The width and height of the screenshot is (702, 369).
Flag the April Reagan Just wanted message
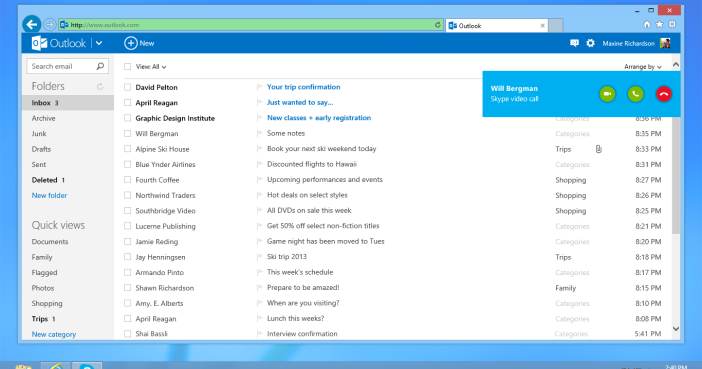point(259,103)
